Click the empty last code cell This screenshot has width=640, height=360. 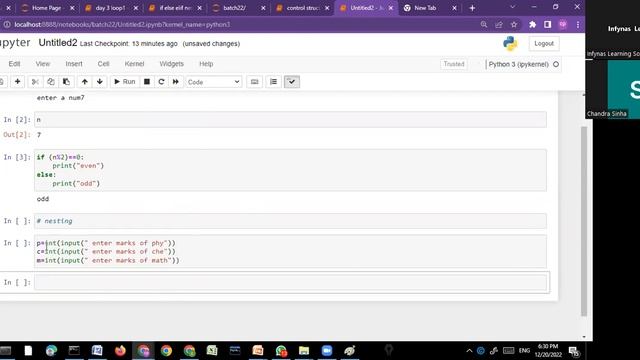290,282
